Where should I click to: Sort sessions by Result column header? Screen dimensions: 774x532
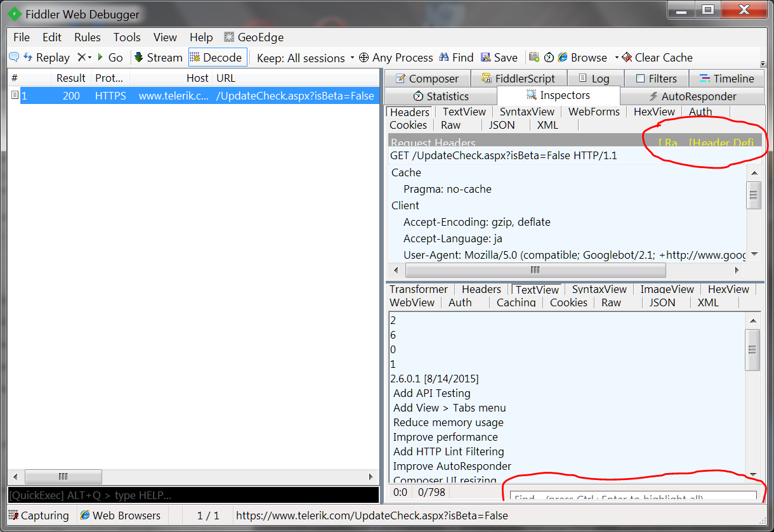tap(70, 78)
